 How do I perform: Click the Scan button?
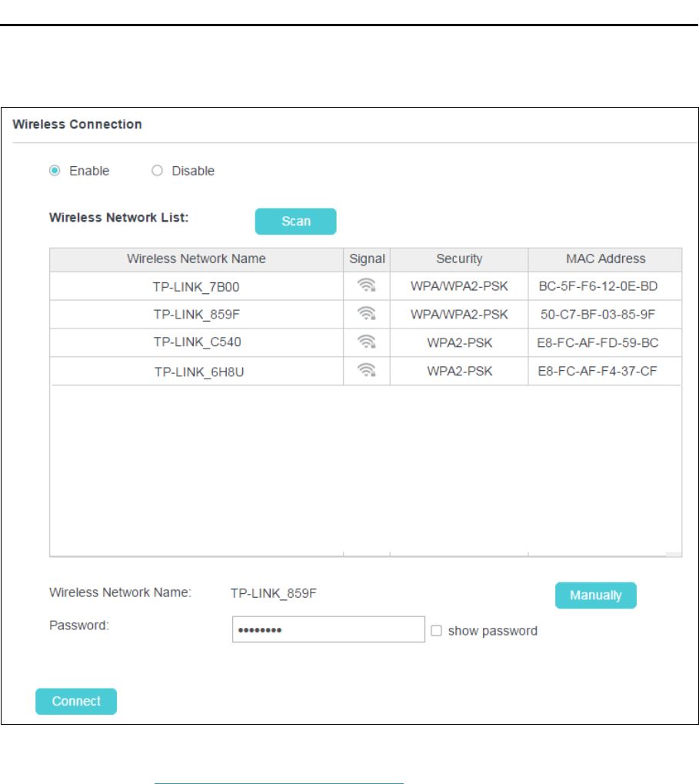296,221
